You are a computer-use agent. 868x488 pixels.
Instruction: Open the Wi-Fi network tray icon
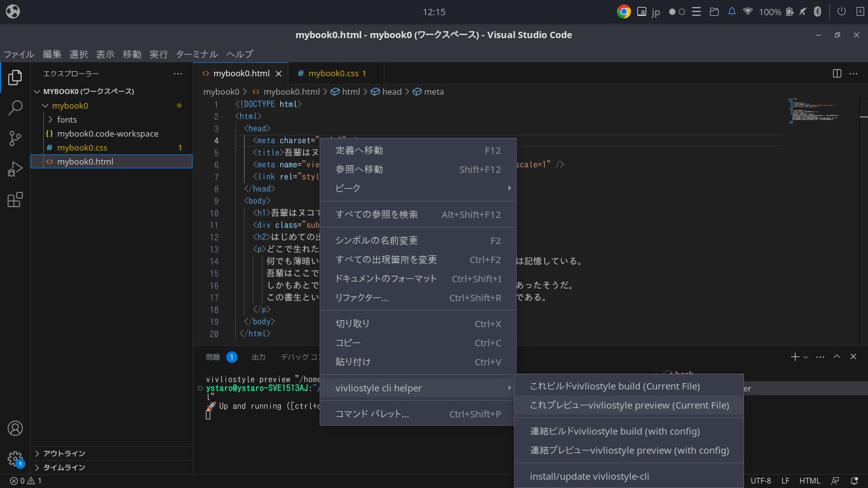pyautogui.click(x=748, y=11)
